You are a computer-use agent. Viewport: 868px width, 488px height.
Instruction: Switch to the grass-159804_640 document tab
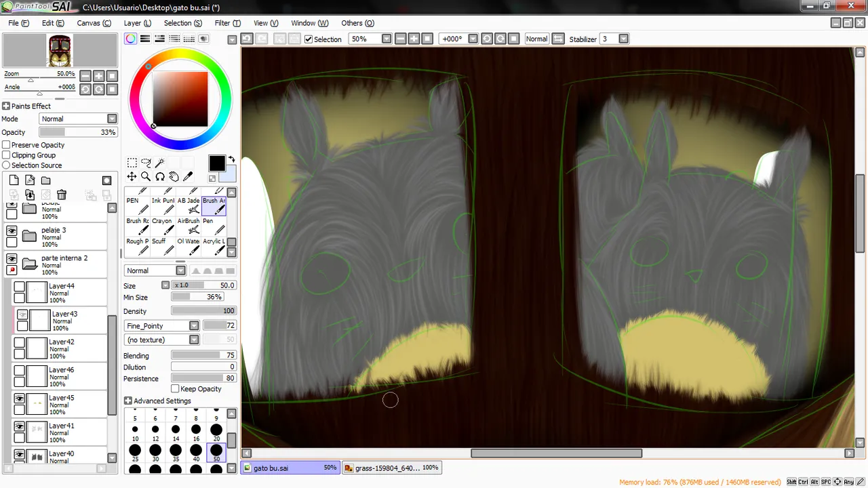pos(392,468)
